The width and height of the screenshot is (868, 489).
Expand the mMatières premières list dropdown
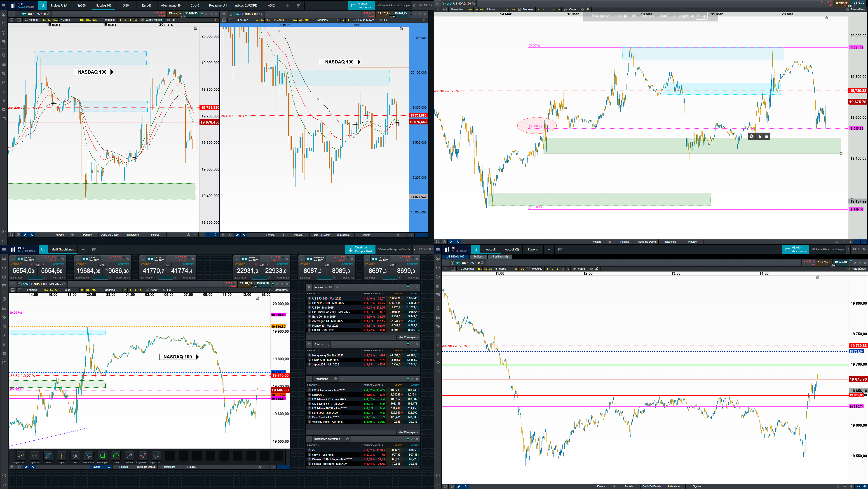pos(343,439)
